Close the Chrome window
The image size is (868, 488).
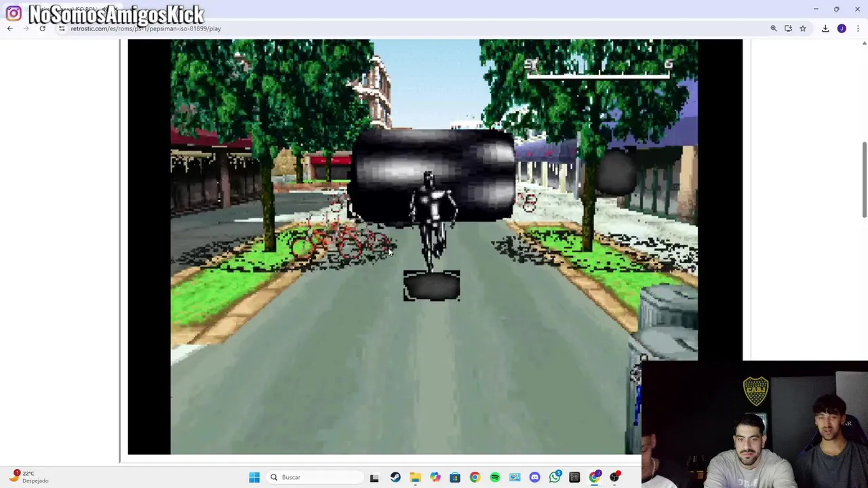click(x=857, y=9)
